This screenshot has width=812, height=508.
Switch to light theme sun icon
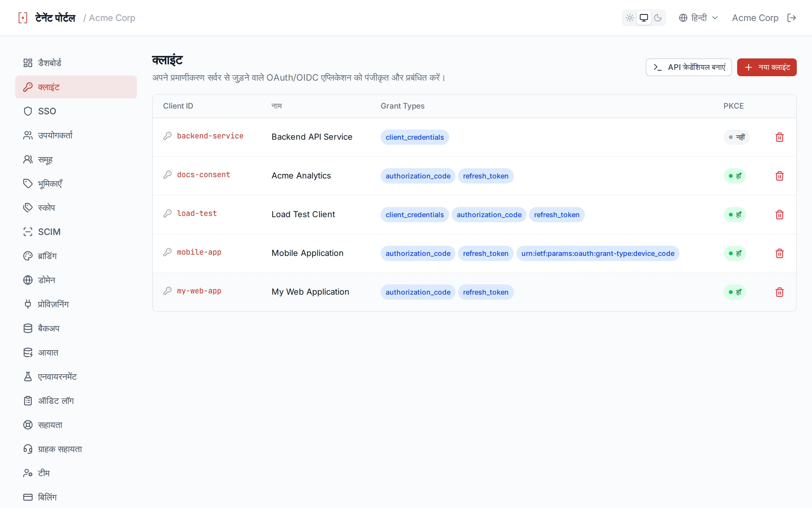(x=630, y=18)
